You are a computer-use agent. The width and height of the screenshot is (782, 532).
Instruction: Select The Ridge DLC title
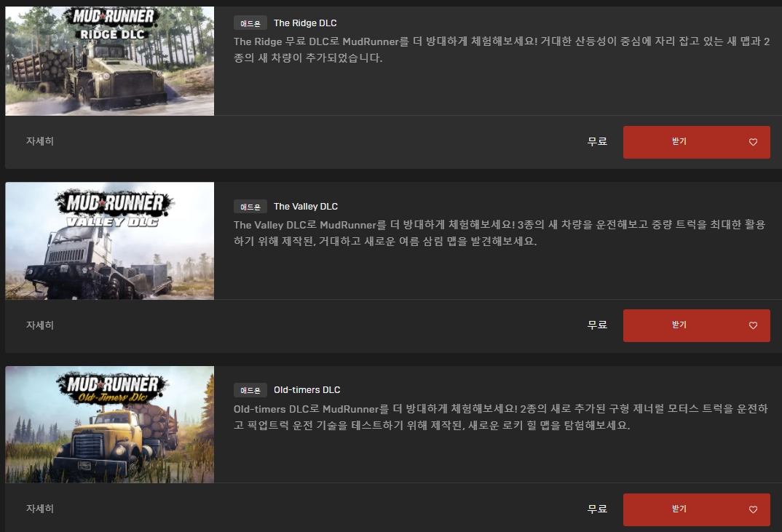305,23
